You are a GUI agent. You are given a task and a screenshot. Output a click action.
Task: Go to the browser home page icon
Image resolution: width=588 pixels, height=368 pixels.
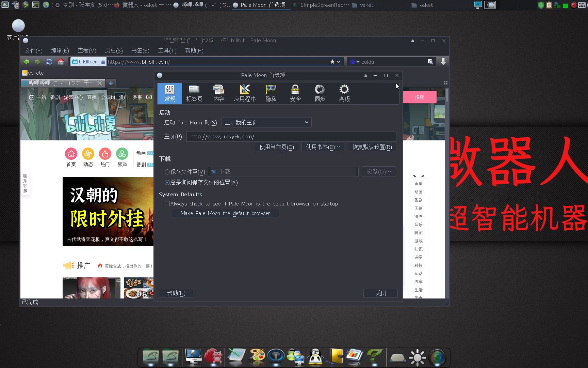(61, 62)
